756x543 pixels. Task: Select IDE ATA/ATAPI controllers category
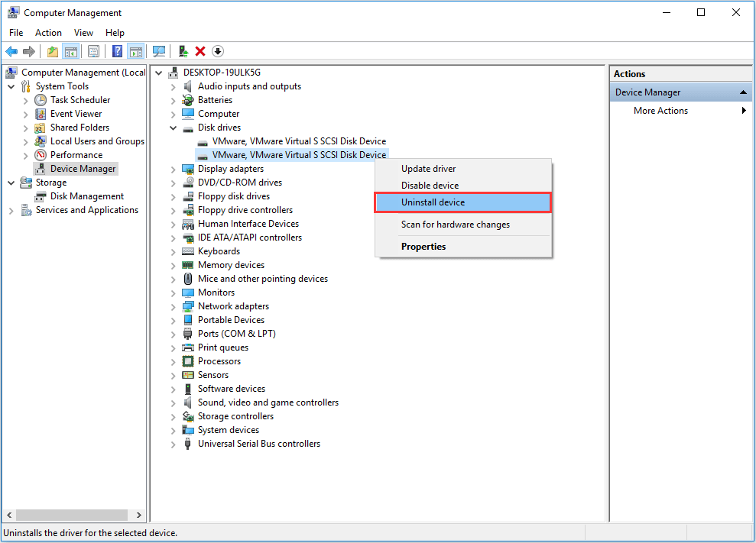click(x=250, y=238)
